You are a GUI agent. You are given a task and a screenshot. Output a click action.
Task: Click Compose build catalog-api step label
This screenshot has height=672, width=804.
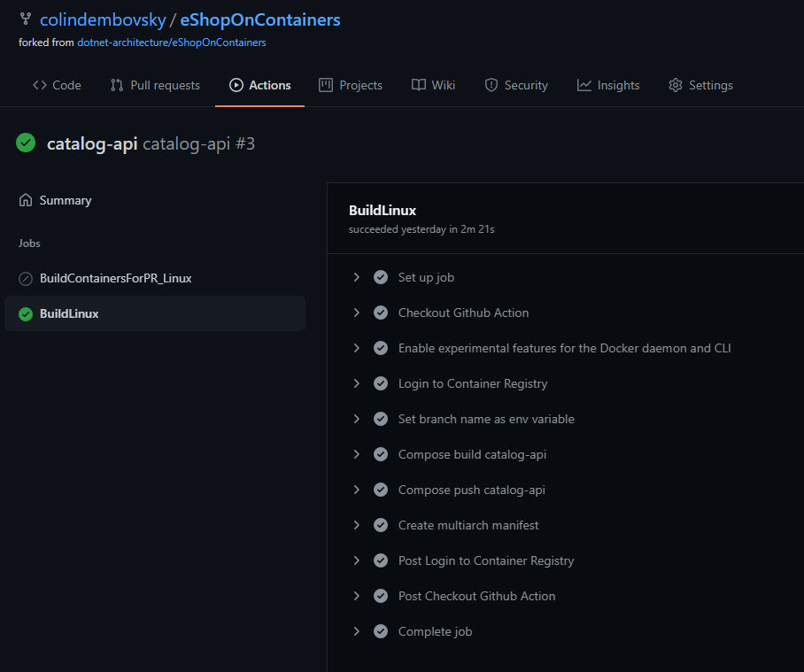click(x=472, y=454)
